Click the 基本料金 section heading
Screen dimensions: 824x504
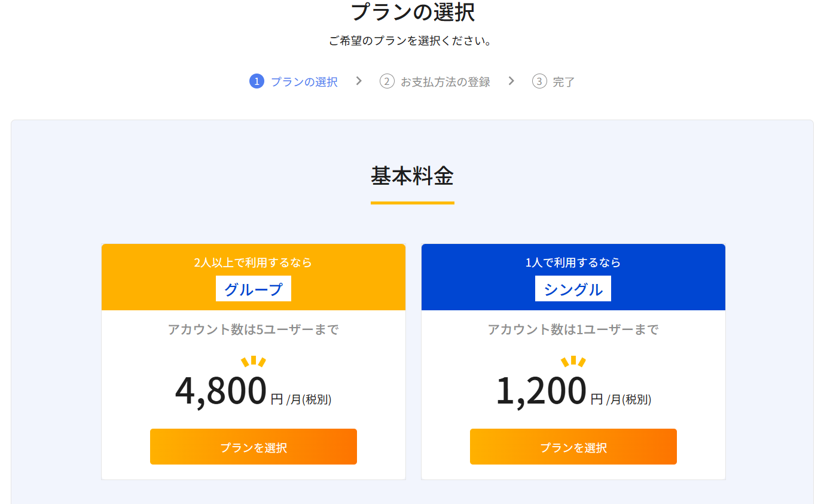pyautogui.click(x=412, y=176)
